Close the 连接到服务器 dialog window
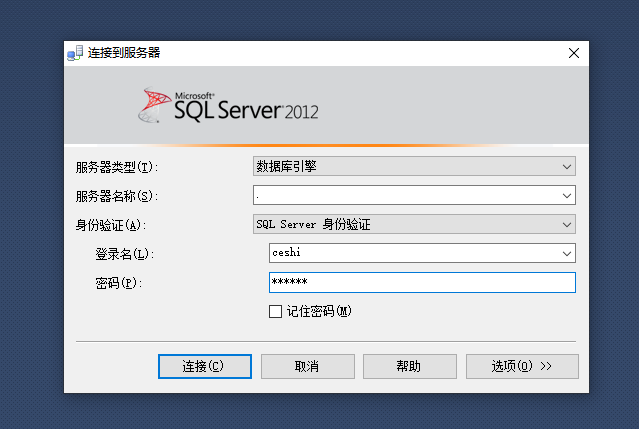 tap(574, 53)
